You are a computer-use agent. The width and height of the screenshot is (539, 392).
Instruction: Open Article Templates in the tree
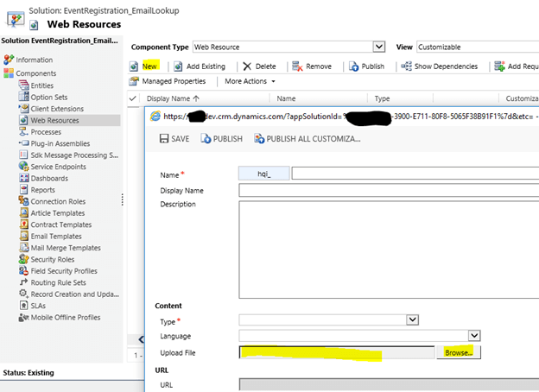coord(58,213)
